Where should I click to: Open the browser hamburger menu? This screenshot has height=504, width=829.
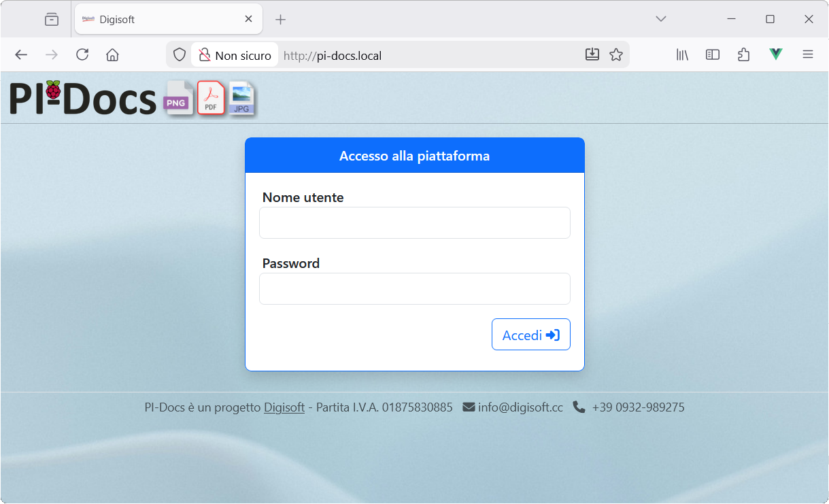tap(808, 55)
